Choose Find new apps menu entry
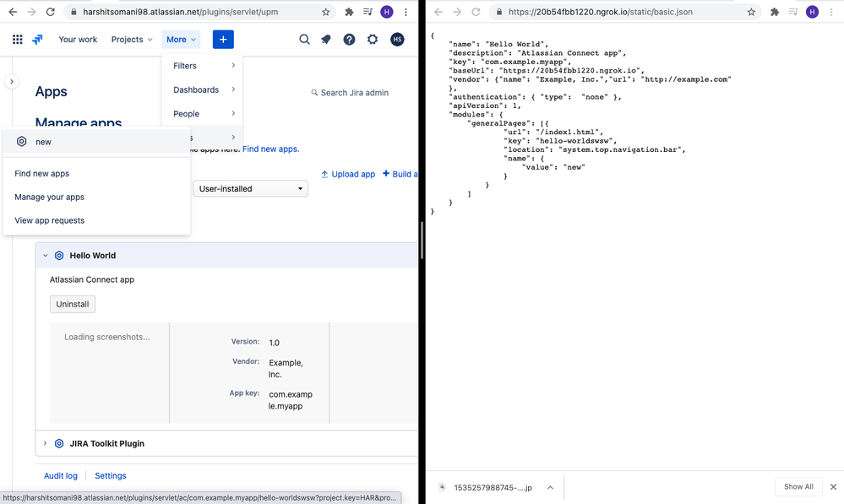844x504 pixels. click(97, 174)
